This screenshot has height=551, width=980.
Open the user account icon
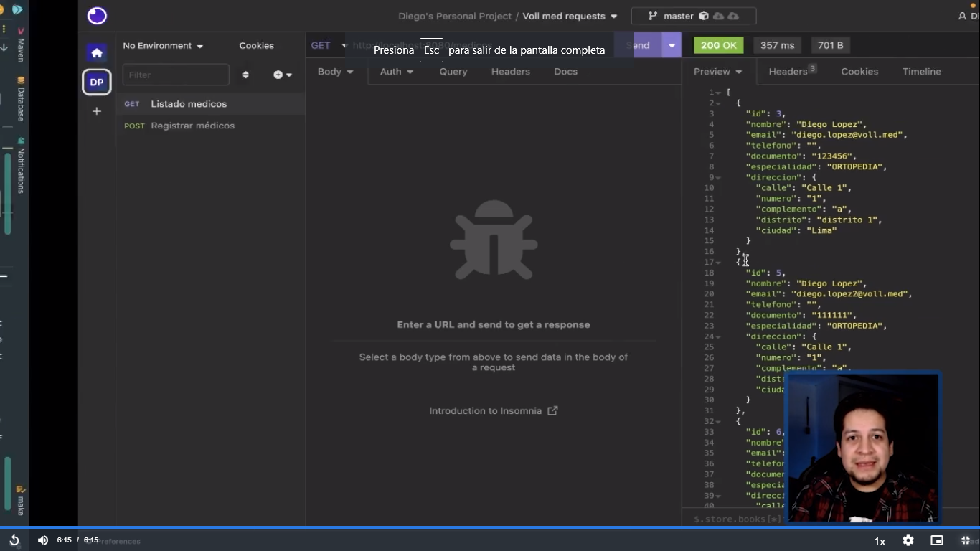[x=963, y=16]
